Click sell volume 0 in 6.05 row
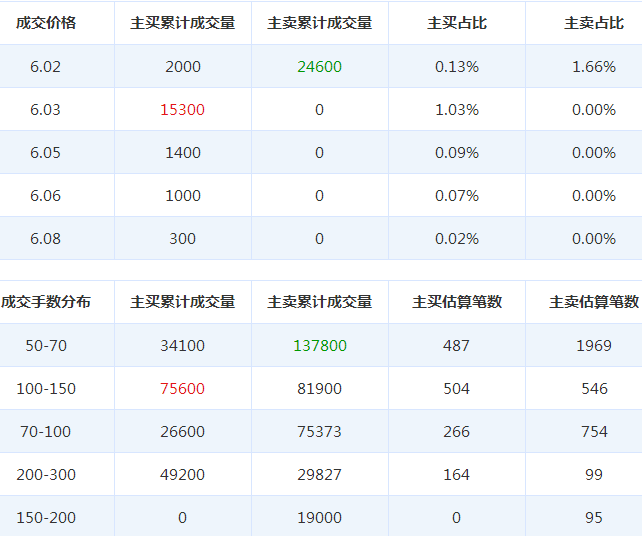 click(319, 153)
